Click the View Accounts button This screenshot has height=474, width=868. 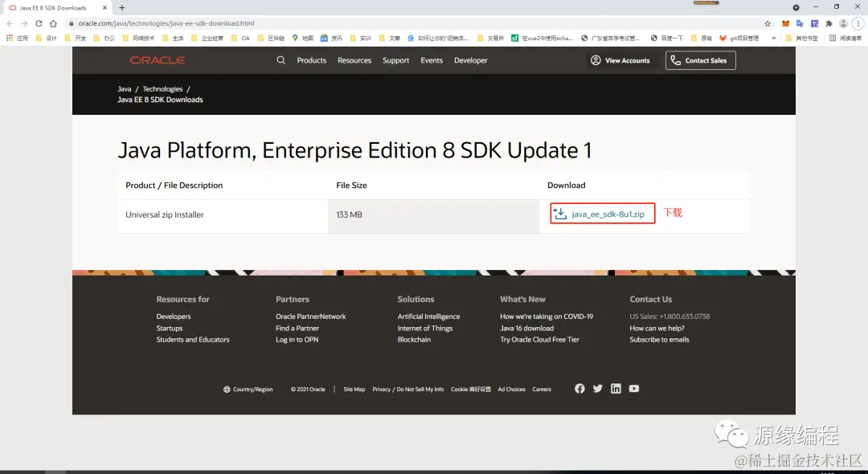pyautogui.click(x=620, y=60)
